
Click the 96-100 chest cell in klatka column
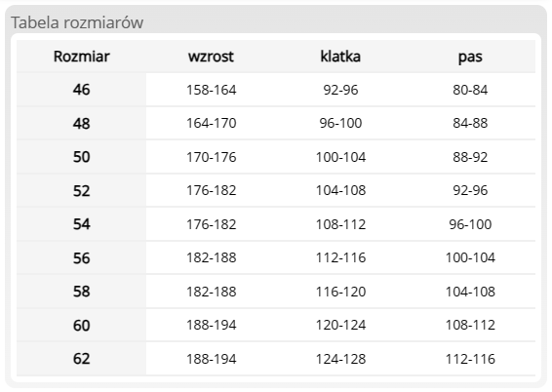coord(340,123)
